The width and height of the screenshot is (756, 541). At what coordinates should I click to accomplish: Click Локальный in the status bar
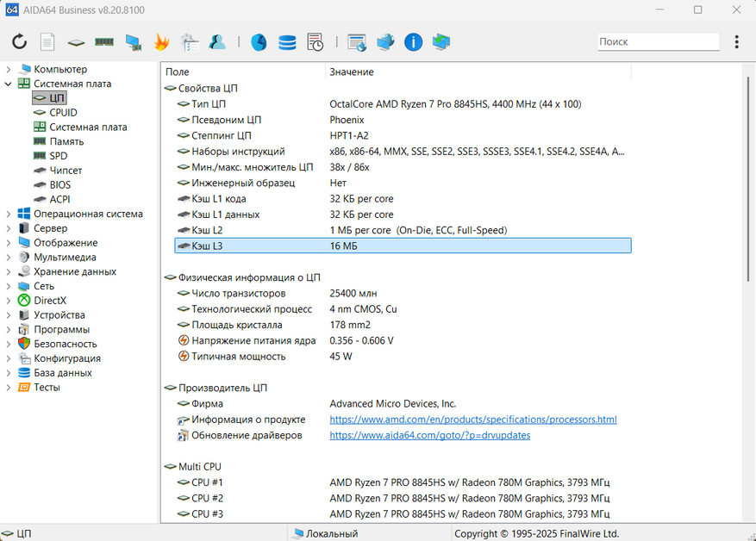[332, 534]
